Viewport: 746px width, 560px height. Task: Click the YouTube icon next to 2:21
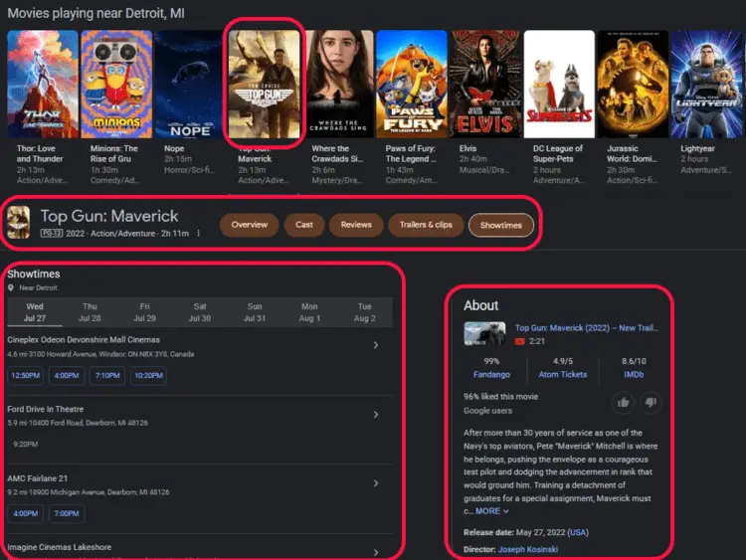tap(519, 341)
